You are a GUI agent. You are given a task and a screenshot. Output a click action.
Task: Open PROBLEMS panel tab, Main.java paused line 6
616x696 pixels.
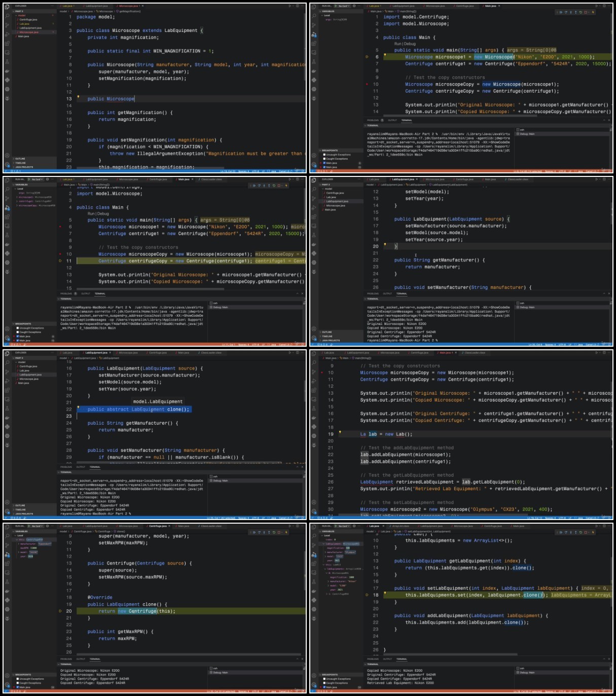(373, 120)
